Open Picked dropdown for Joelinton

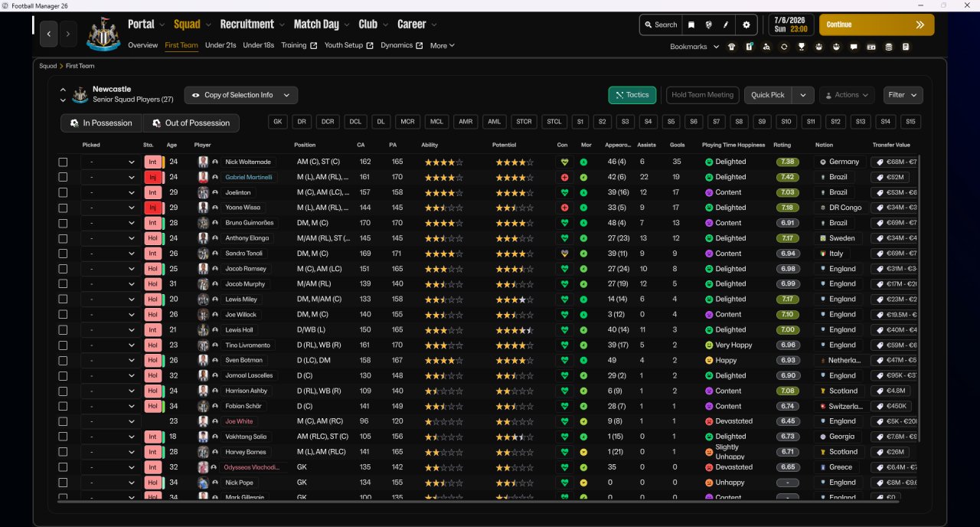click(110, 193)
